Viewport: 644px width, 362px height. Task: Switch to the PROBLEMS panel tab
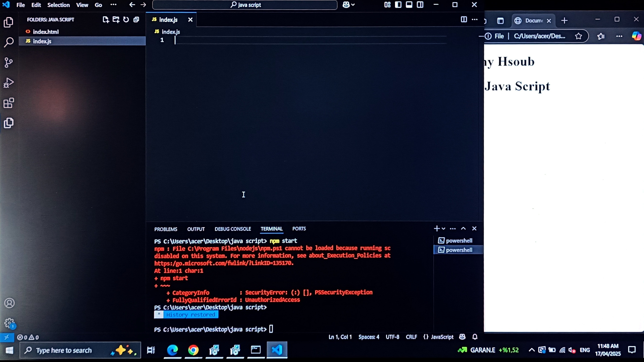coord(166,229)
